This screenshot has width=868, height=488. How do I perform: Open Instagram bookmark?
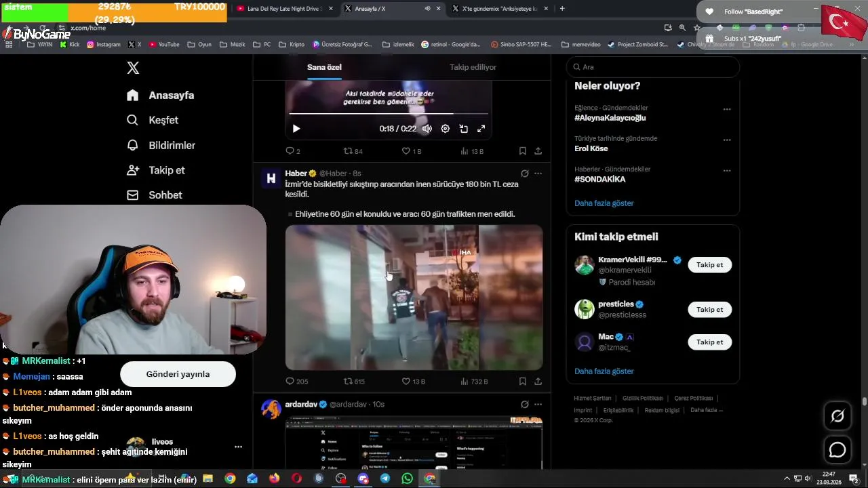[x=103, y=45]
